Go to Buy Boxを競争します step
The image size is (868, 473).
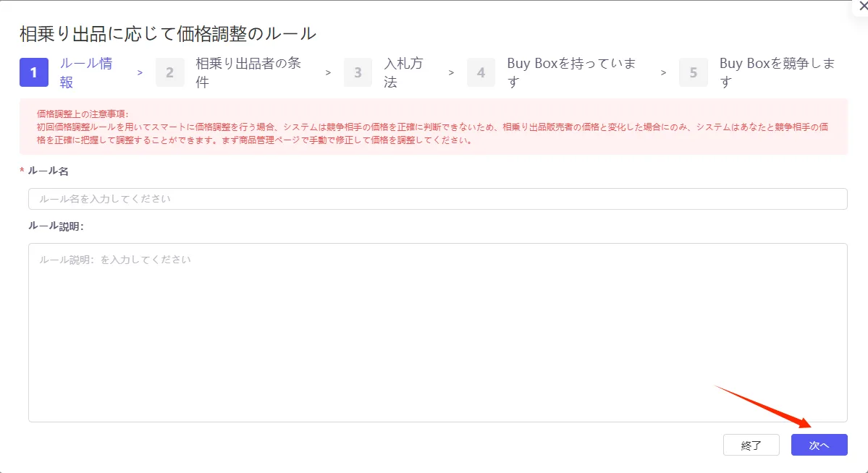(778, 72)
